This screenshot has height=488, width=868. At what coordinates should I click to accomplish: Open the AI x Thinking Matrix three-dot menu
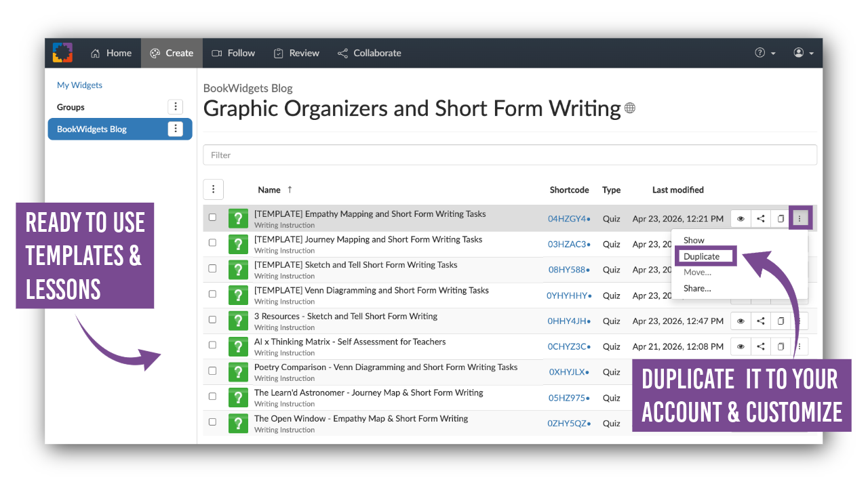(800, 346)
